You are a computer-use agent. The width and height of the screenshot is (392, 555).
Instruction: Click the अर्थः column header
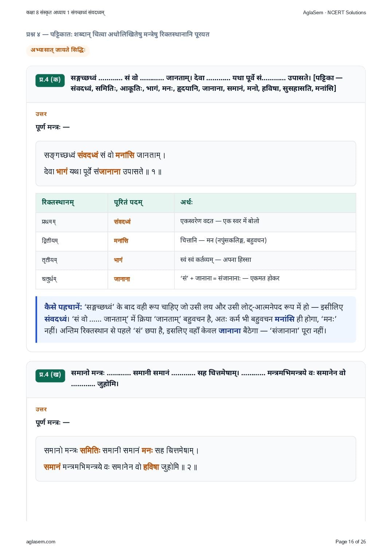187,202
